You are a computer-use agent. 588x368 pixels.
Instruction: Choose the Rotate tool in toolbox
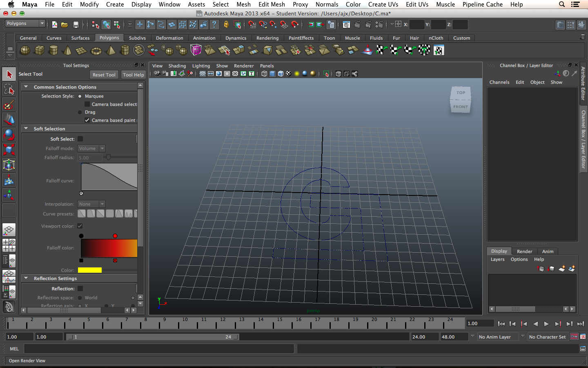[9, 135]
